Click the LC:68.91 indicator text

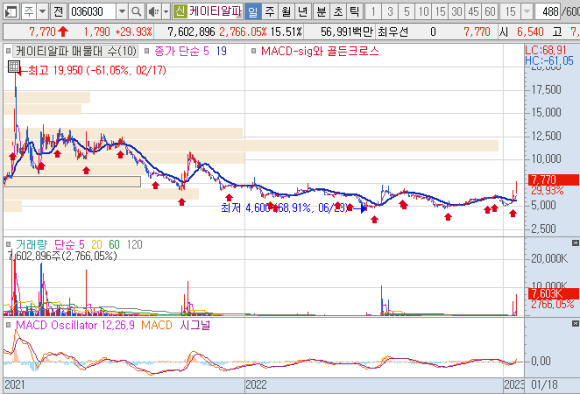pyautogui.click(x=546, y=50)
